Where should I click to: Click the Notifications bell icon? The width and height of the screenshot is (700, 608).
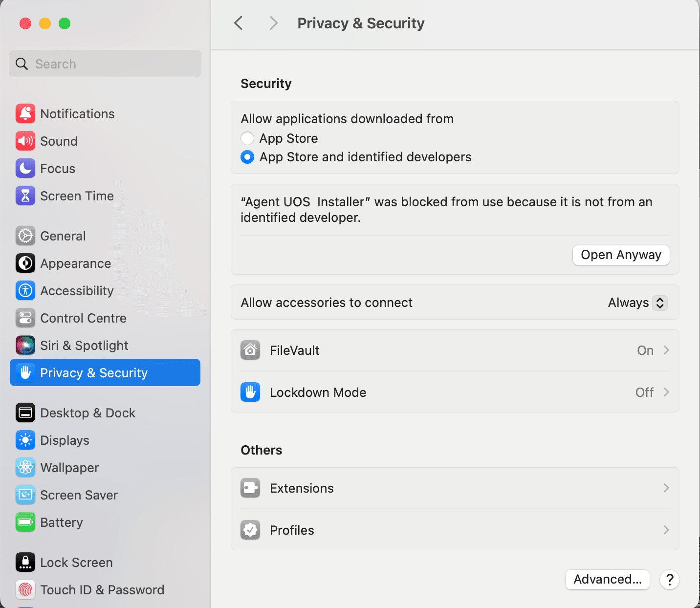[x=25, y=113]
